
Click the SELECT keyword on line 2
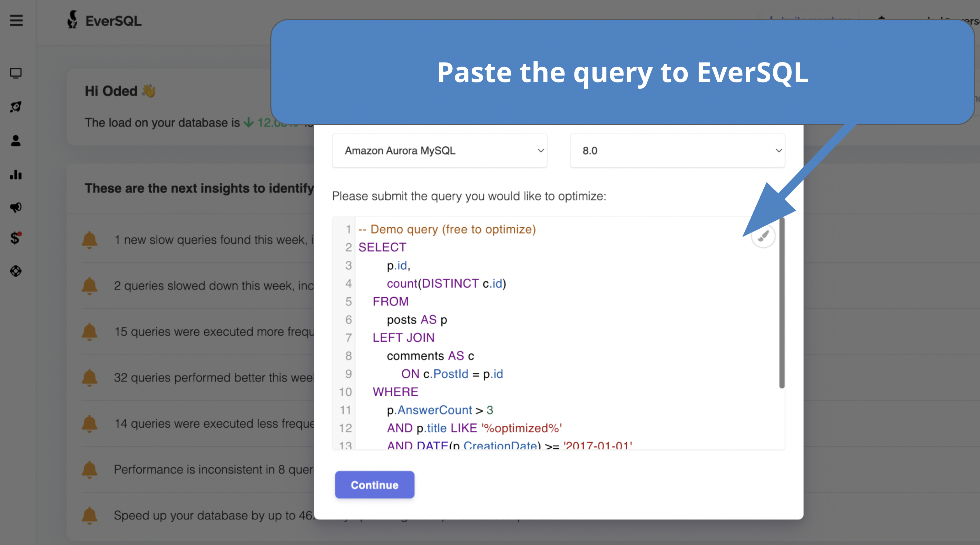pyautogui.click(x=382, y=247)
